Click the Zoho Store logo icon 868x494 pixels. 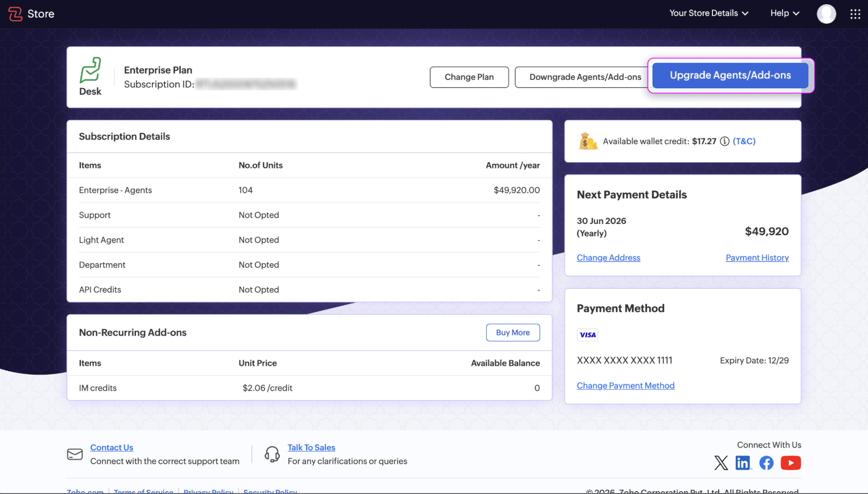pos(15,14)
